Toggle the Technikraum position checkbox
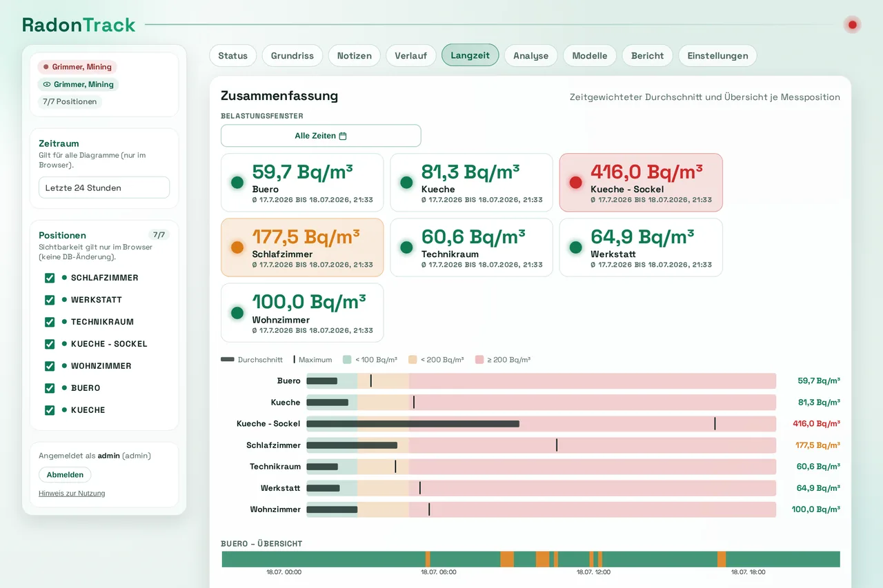The image size is (883, 588). point(50,322)
